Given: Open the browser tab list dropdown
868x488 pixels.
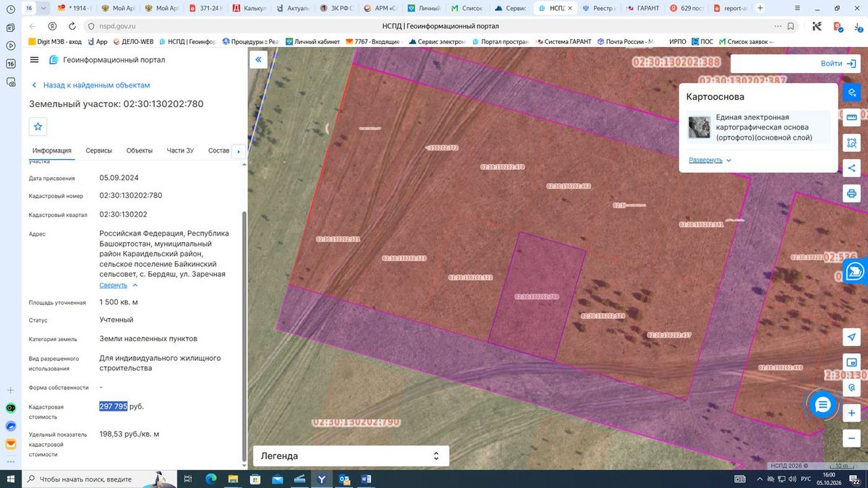Looking at the screenshot, I should [42, 9].
